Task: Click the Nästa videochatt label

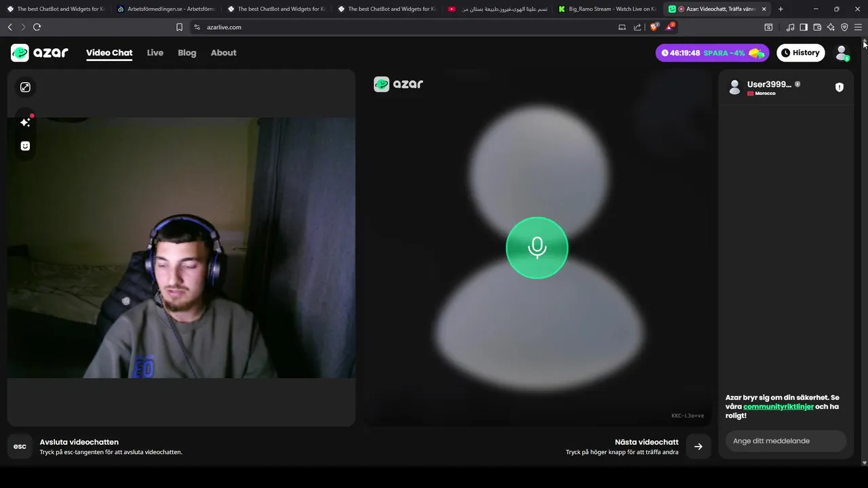Action: [647, 442]
